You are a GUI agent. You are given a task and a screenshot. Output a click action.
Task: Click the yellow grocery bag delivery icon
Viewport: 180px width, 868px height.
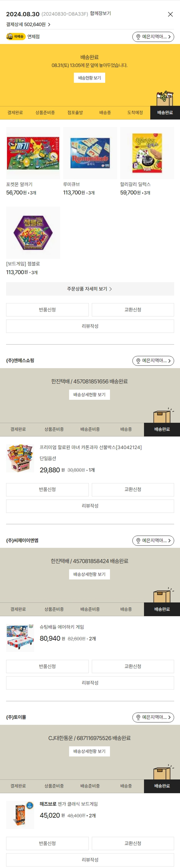164,98
